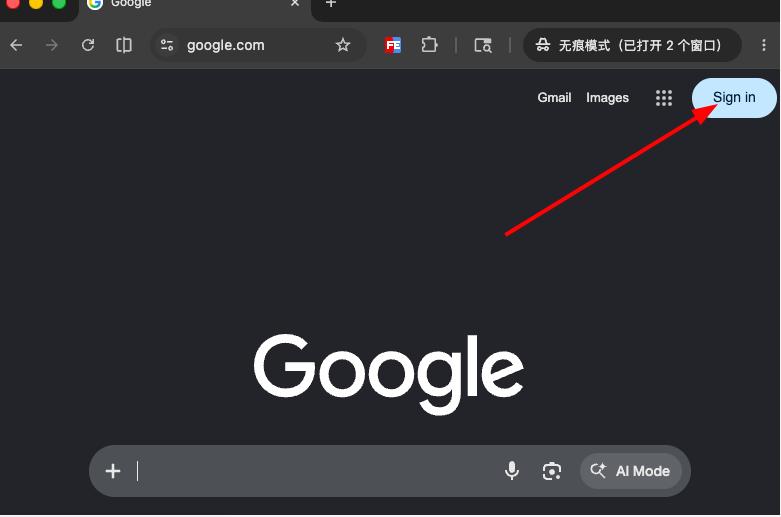
Task: Go back with the browser back arrow
Action: click(16, 45)
